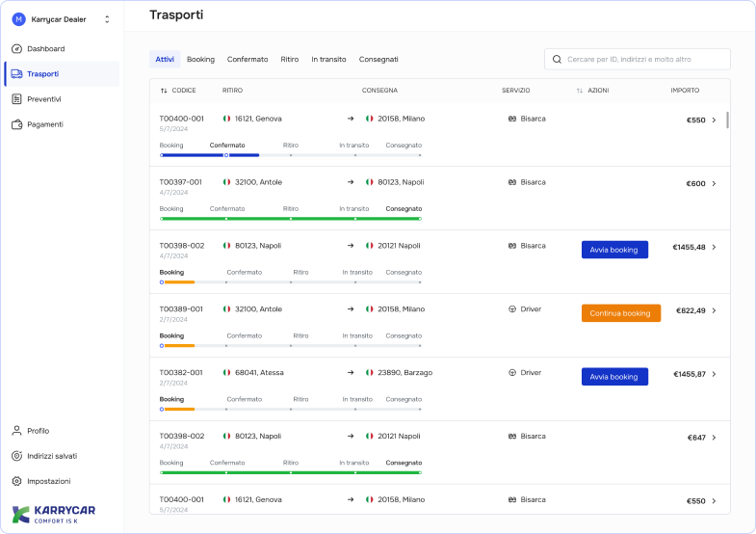Expand the Karrycar Dealer account switcher
Screen dimensions: 756x534
(x=107, y=19)
